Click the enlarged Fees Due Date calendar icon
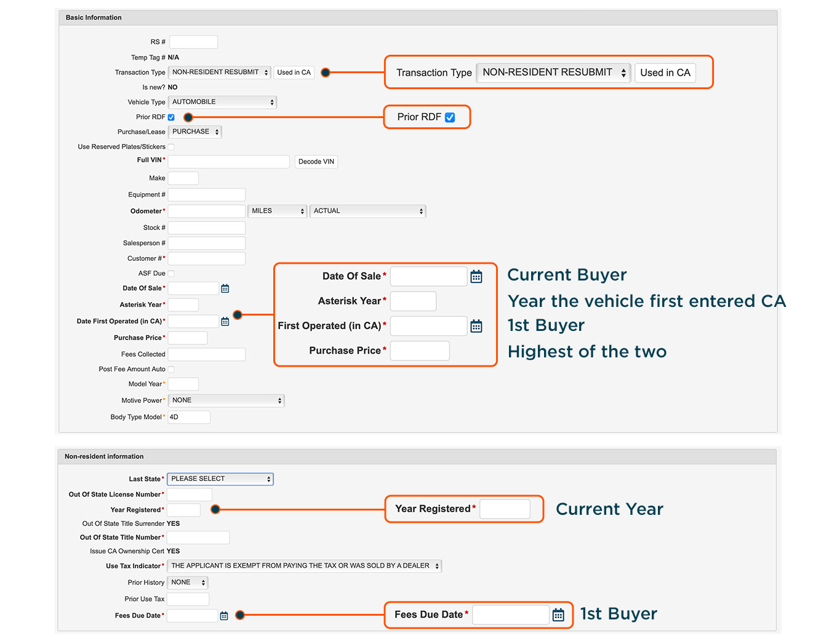This screenshot has height=644, width=837. tap(558, 615)
